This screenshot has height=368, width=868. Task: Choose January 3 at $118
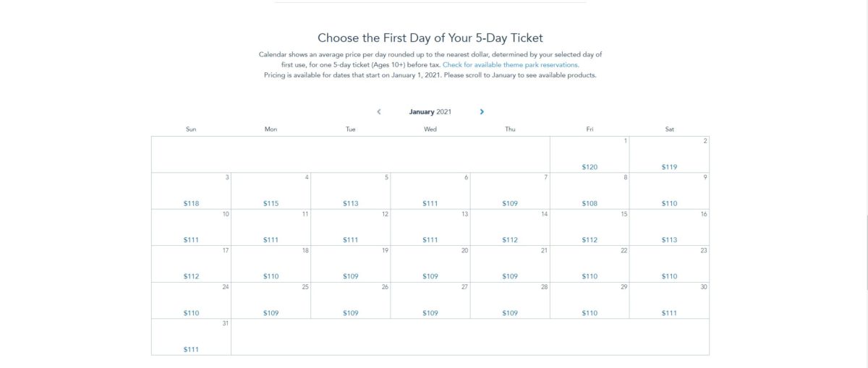click(192, 191)
